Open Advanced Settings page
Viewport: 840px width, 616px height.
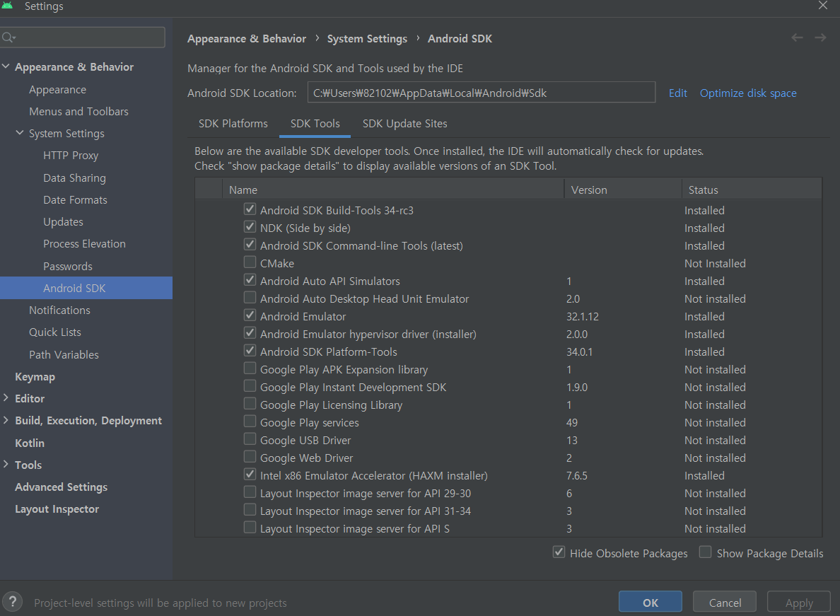pos(61,487)
